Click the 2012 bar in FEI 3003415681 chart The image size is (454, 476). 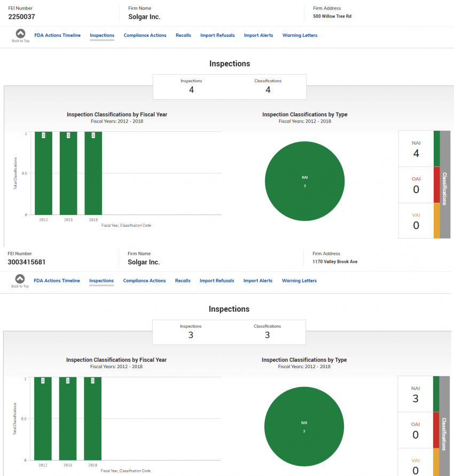[x=43, y=418]
